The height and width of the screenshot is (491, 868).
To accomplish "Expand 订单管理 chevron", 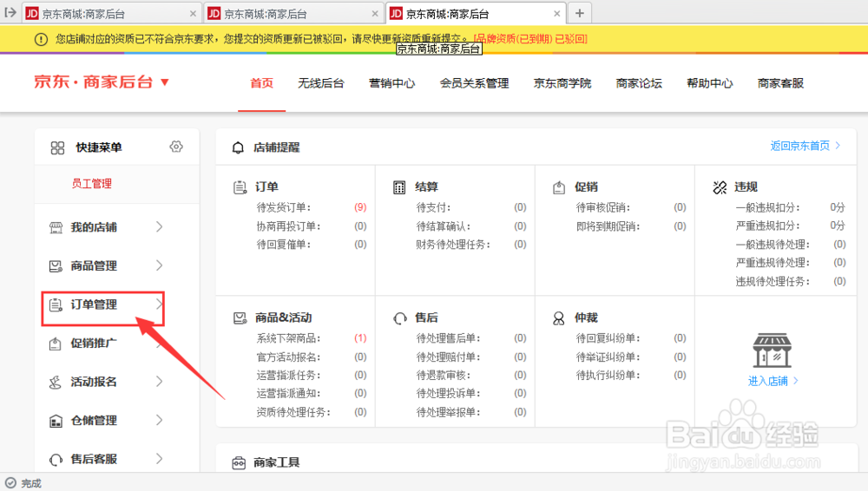I will [x=160, y=304].
